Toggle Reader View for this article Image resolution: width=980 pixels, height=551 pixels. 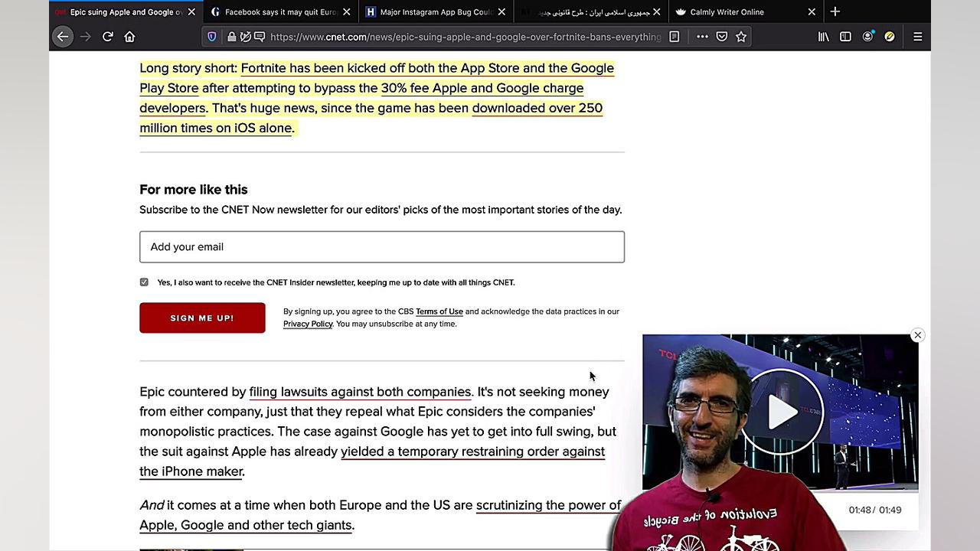click(x=674, y=37)
